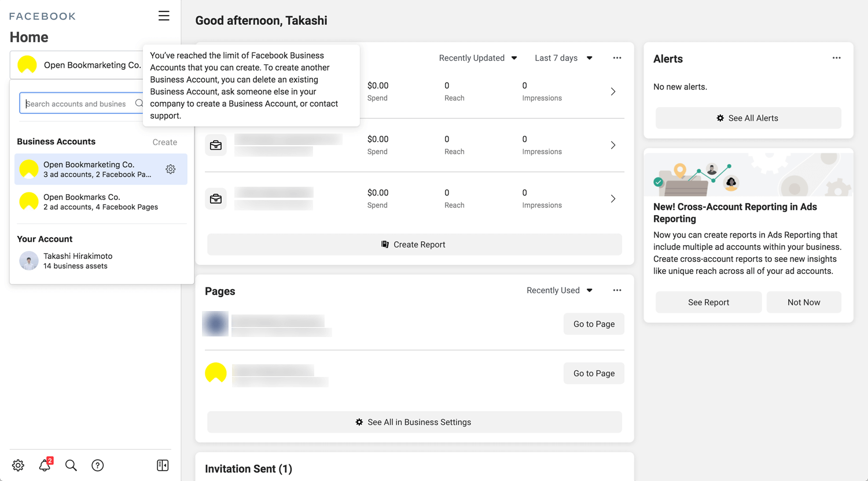Open settings gear for Open Bookmarketing Co.
The height and width of the screenshot is (481, 868).
tap(171, 169)
